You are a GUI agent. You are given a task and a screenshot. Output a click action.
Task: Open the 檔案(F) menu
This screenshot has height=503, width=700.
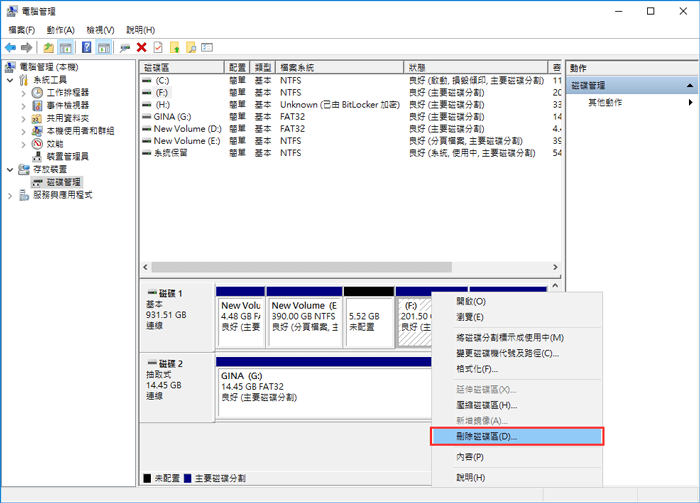coord(21,30)
